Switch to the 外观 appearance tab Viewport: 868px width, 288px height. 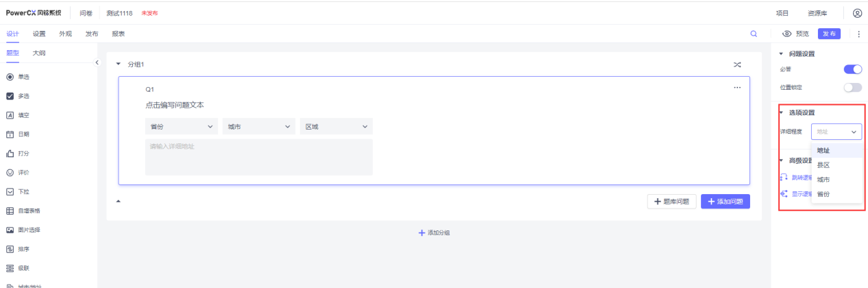(65, 34)
